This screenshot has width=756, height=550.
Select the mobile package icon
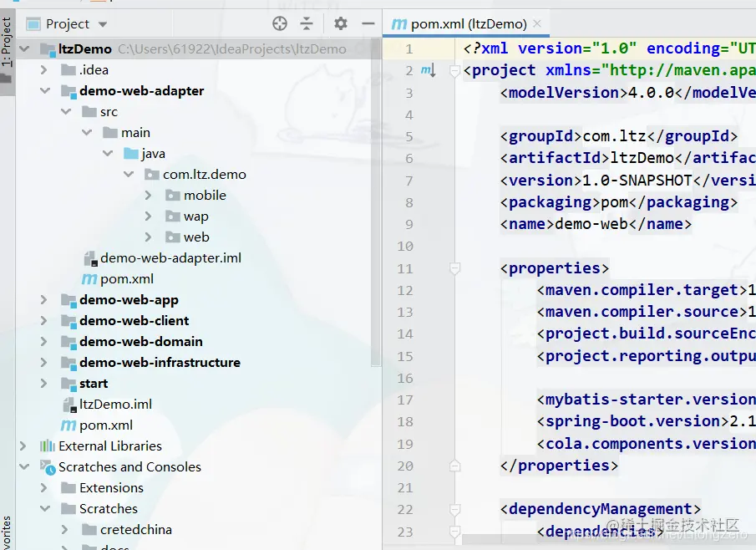coord(173,196)
